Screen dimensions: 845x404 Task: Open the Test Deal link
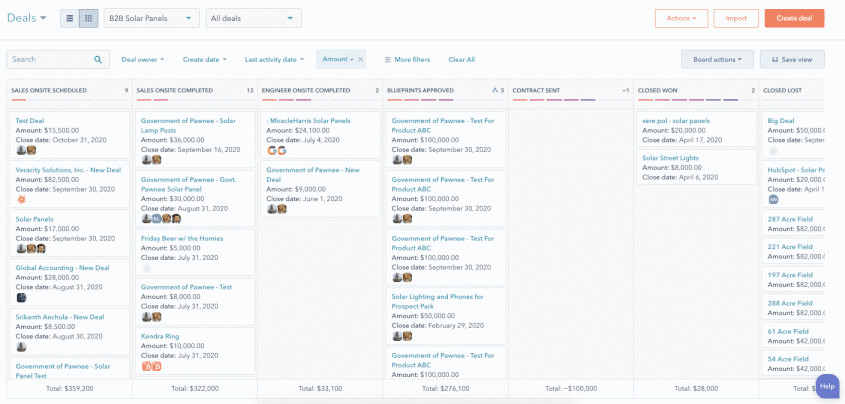click(30, 121)
